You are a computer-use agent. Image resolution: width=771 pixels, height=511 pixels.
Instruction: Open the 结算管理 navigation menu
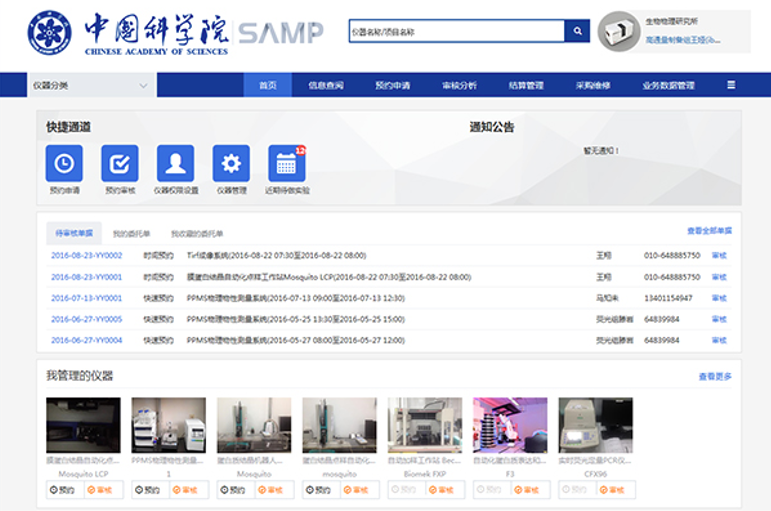click(526, 85)
